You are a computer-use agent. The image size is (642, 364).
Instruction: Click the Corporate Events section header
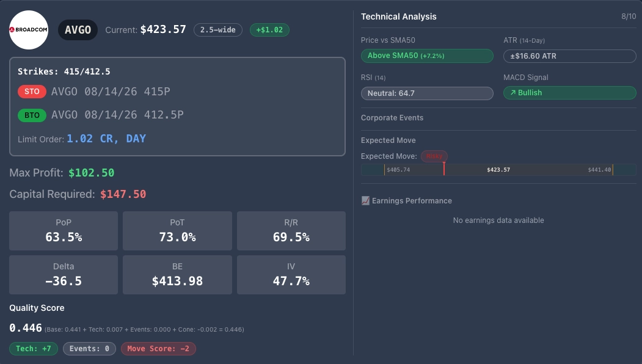(x=392, y=118)
